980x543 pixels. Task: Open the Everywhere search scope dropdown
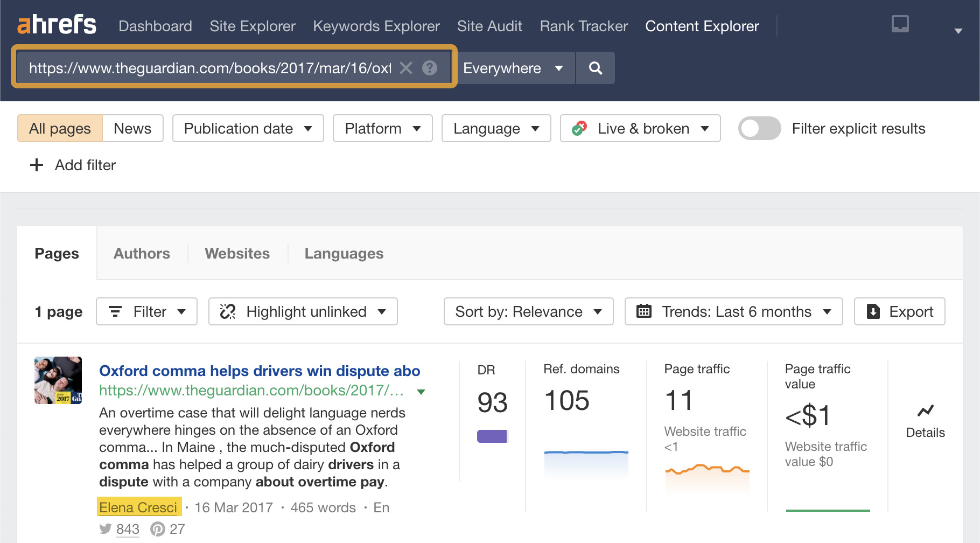pyautogui.click(x=513, y=68)
